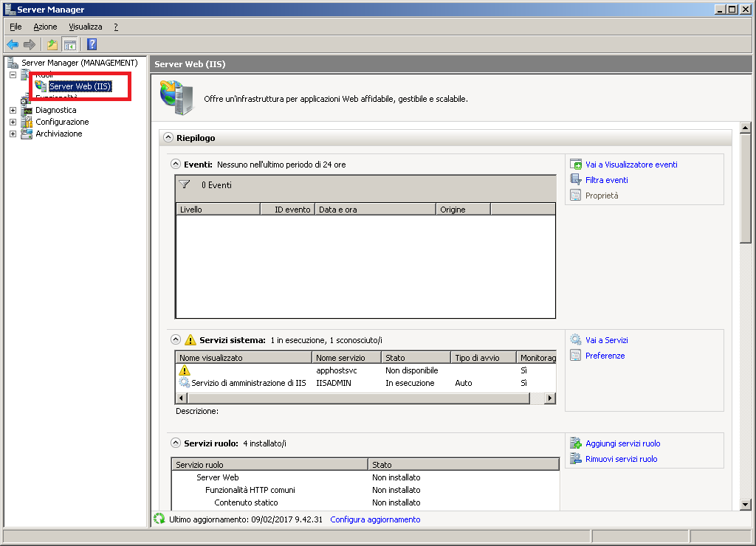Collapse the Ruoli tree node
This screenshot has height=546, width=756.
coord(13,75)
